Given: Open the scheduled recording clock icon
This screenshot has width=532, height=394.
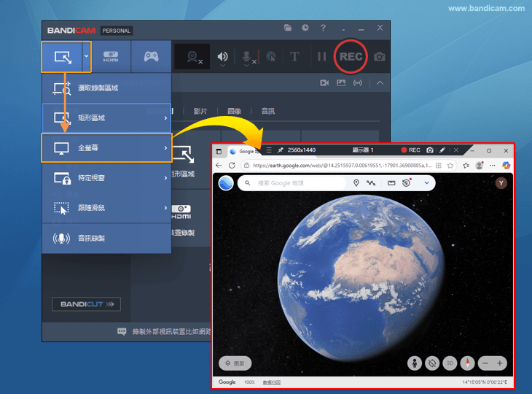Looking at the screenshot, I should coord(305,28).
